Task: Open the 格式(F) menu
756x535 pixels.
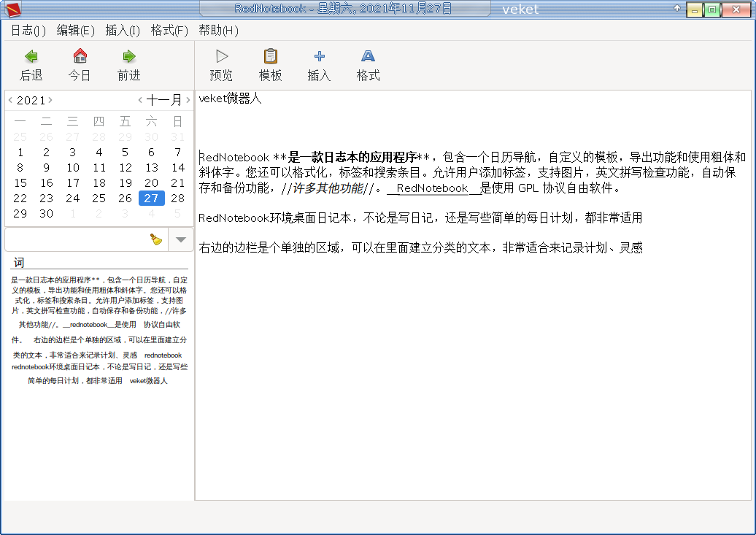Action: point(169,31)
